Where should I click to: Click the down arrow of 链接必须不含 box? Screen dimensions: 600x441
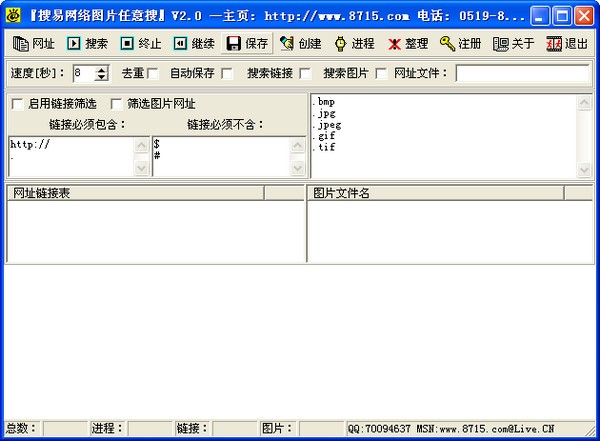point(297,168)
